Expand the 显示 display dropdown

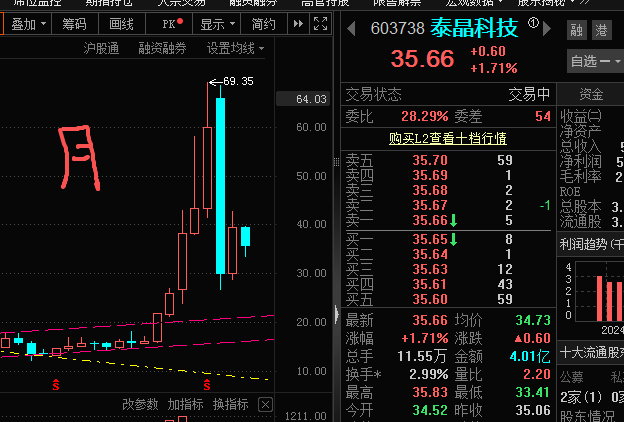click(217, 24)
